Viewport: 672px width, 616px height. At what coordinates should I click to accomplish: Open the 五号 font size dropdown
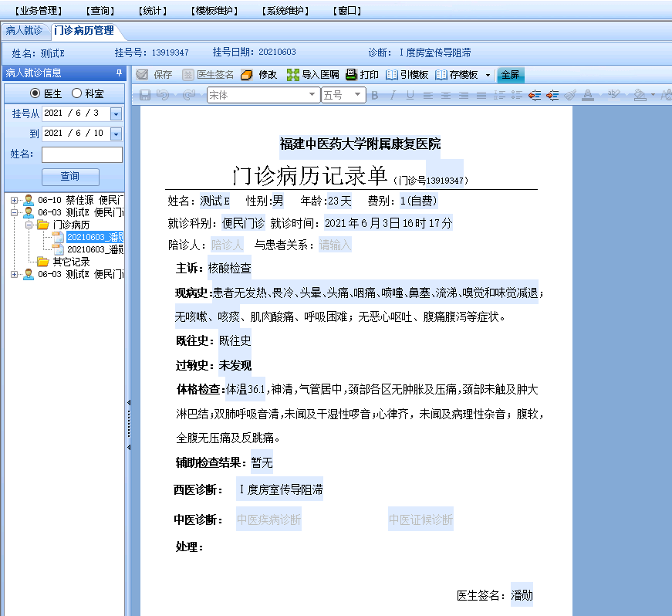pos(357,95)
